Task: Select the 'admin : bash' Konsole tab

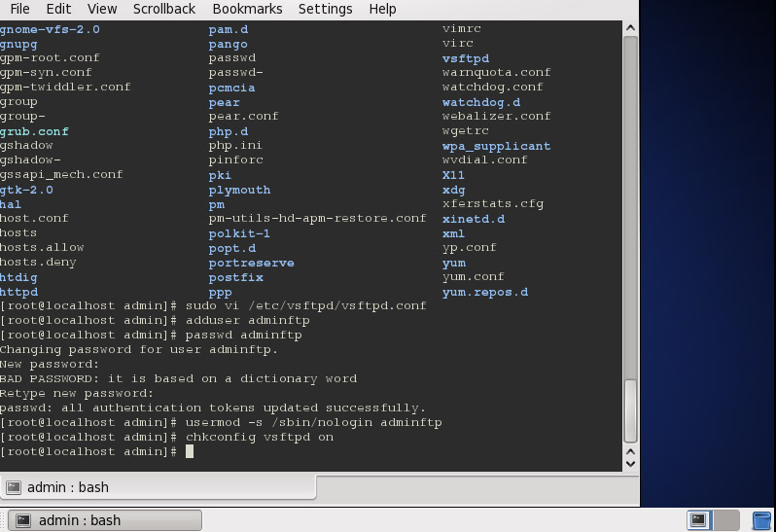Action: (x=158, y=487)
